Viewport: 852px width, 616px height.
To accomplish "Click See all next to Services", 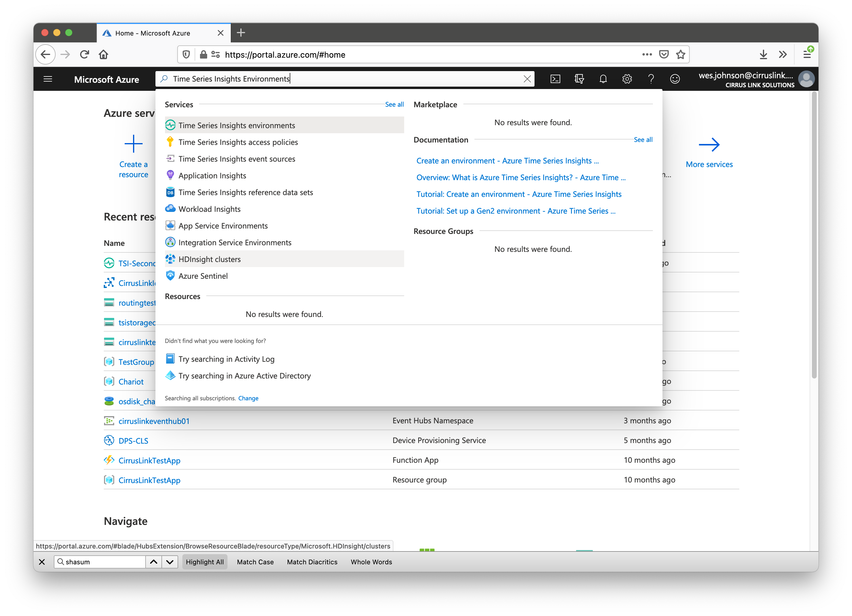I will pyautogui.click(x=394, y=104).
